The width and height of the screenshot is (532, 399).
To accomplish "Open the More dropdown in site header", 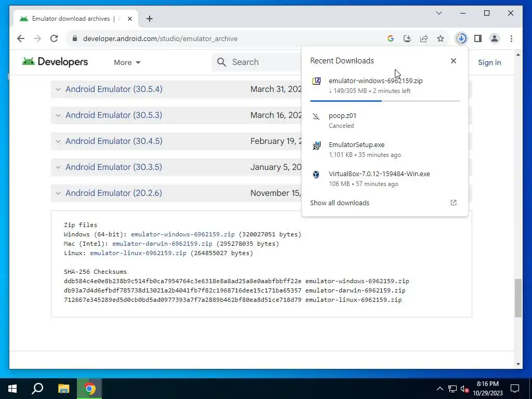I will pyautogui.click(x=127, y=62).
